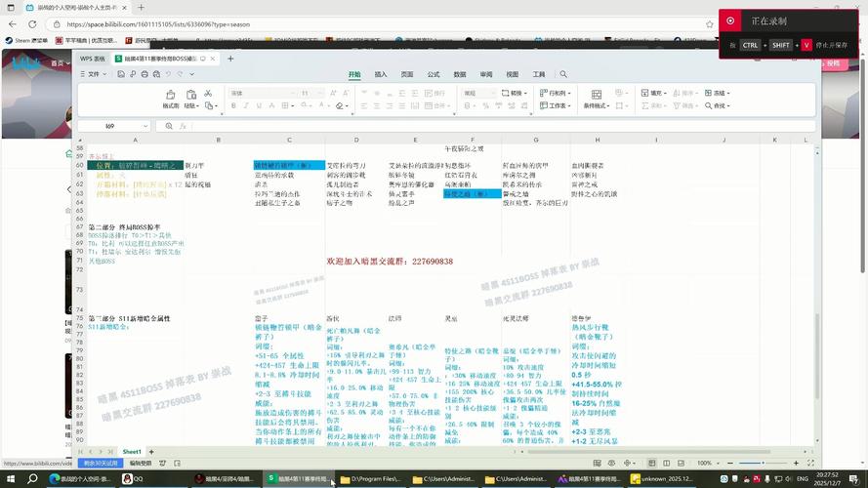868x488 pixels.
Task: Open QQ from the taskbar
Action: 133,478
